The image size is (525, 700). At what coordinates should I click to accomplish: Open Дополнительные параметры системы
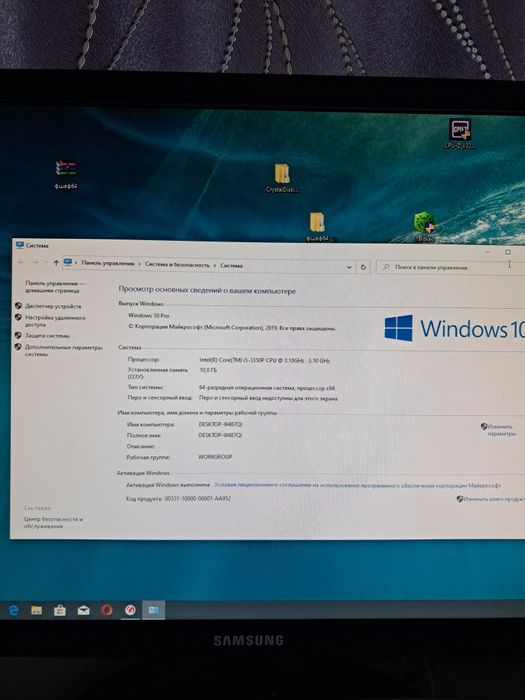coord(63,350)
